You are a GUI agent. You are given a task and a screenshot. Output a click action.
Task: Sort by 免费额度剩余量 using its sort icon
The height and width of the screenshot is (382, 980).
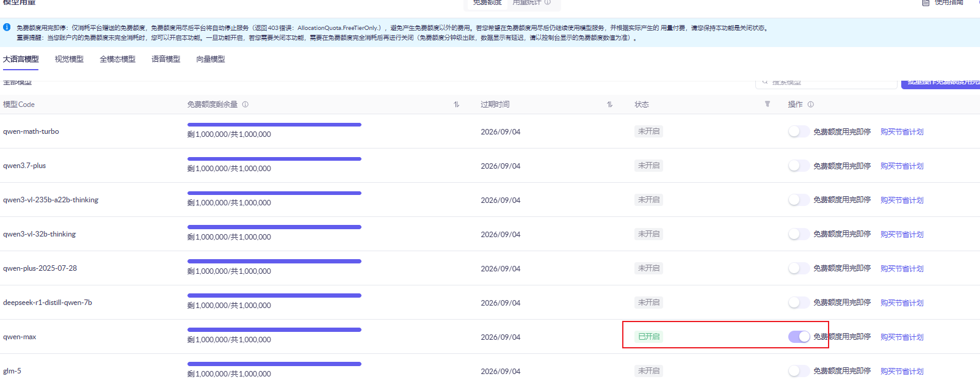click(x=456, y=105)
